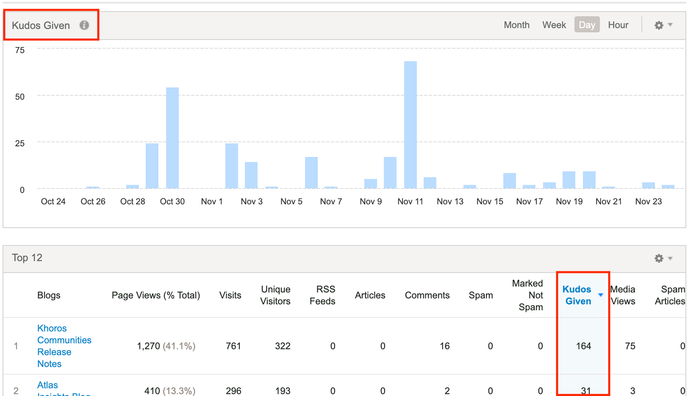Sort by Visits column header
The height and width of the screenshot is (396, 688).
pos(230,295)
